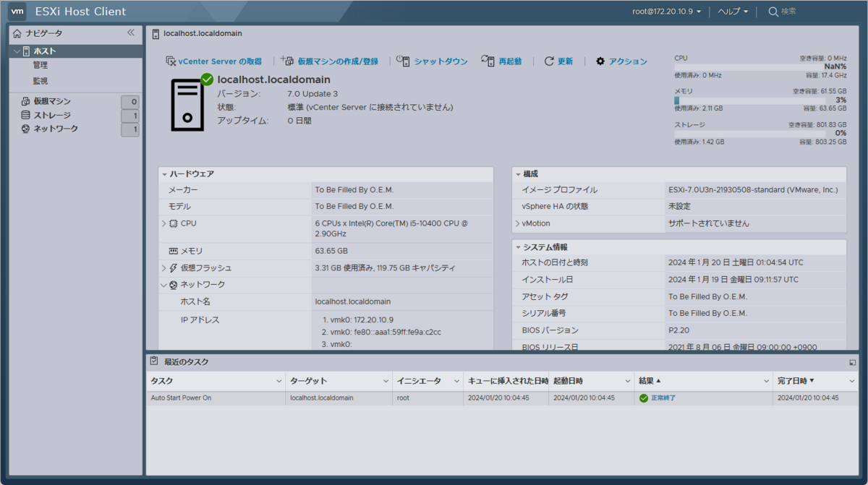Click Get vCenter Server button

(213, 61)
